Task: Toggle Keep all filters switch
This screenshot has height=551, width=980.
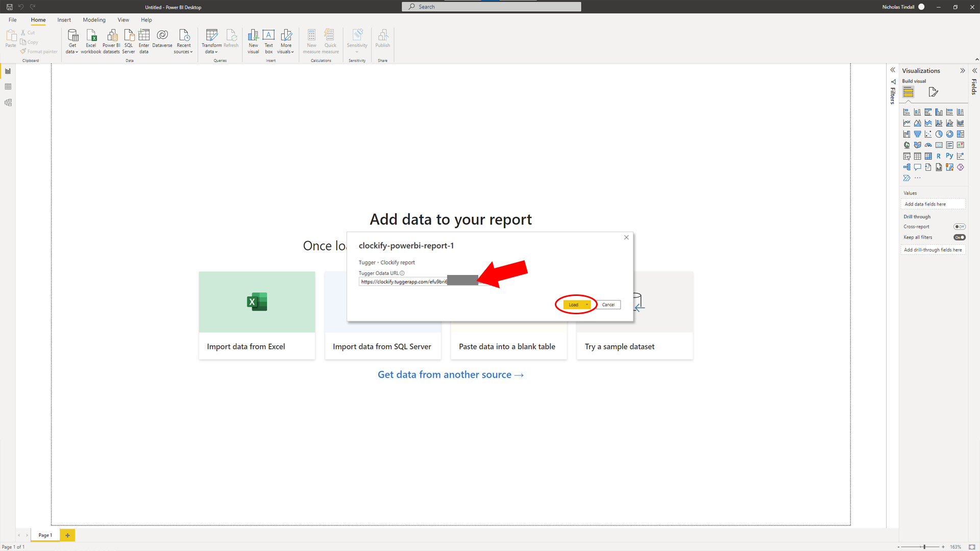Action: tap(959, 237)
